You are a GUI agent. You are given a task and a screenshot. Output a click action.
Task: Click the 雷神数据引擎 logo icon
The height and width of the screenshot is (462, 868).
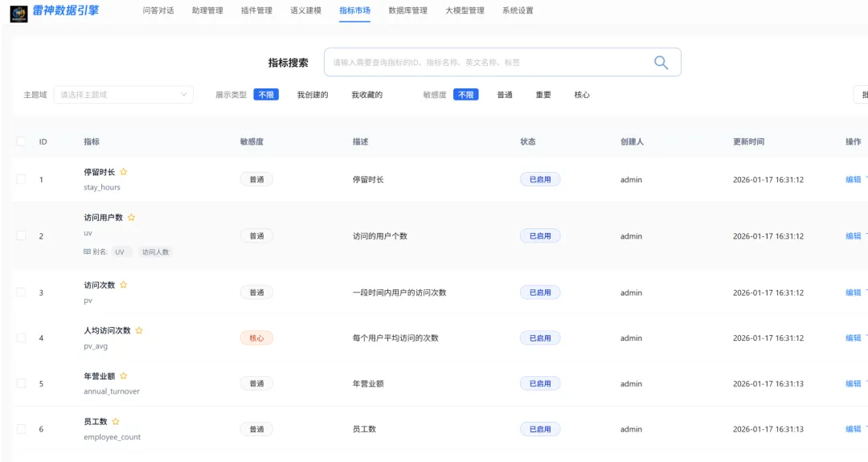pyautogui.click(x=18, y=14)
